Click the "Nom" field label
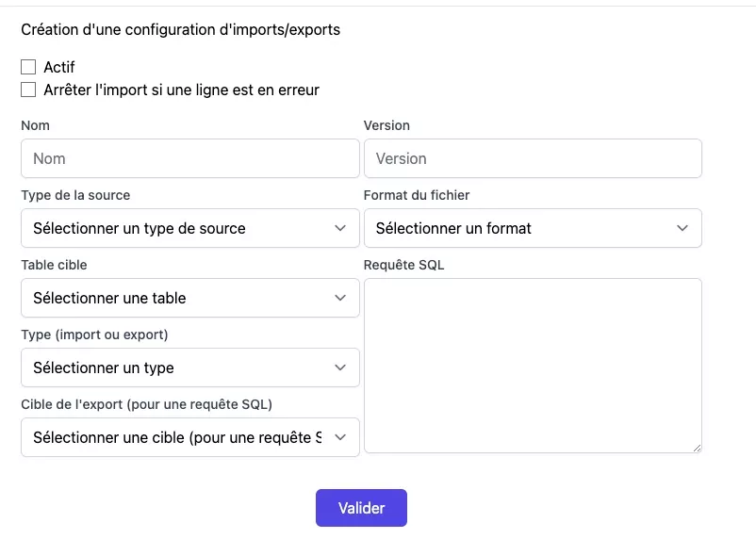Viewport: 756px width, 539px height. point(36,125)
